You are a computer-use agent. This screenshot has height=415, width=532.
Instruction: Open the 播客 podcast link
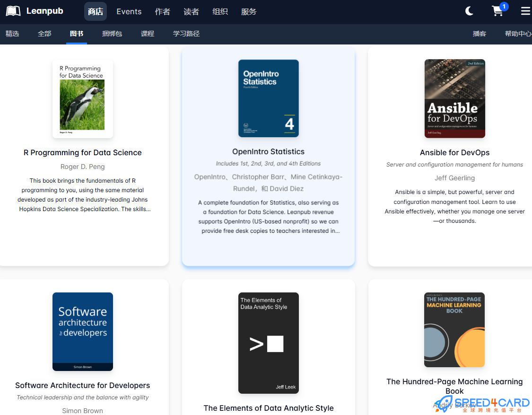click(x=480, y=34)
